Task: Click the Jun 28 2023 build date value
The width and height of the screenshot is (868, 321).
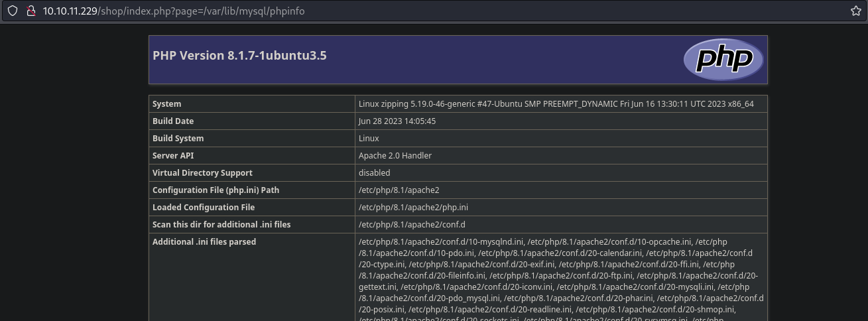Action: 397,121
